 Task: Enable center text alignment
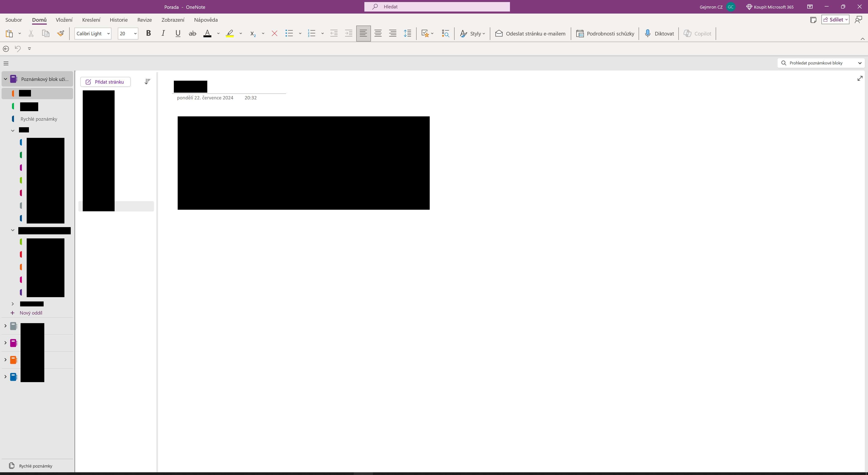click(378, 33)
